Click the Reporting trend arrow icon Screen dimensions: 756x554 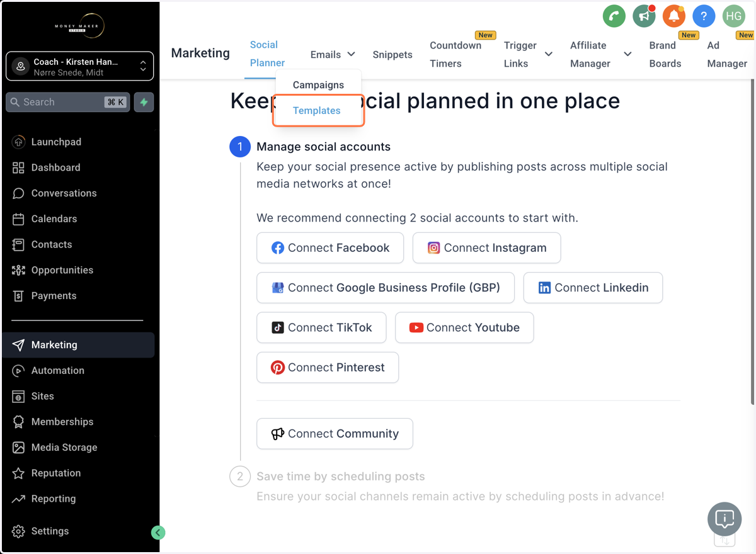point(18,499)
